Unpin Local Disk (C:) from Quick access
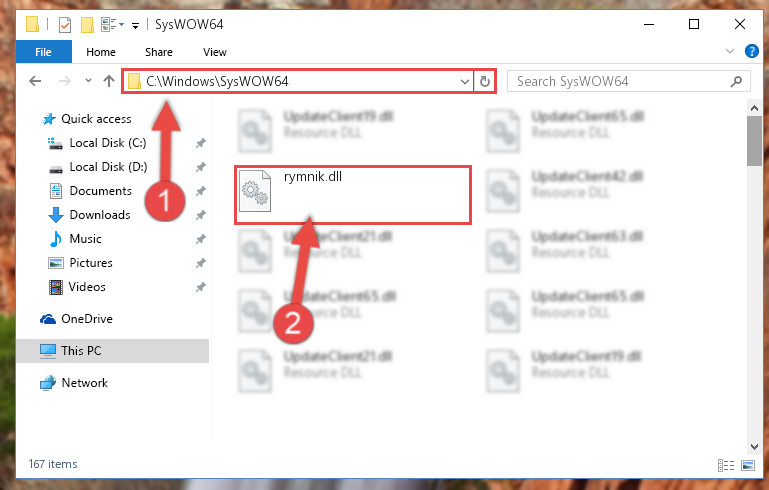The width and height of the screenshot is (769, 490). [x=201, y=143]
